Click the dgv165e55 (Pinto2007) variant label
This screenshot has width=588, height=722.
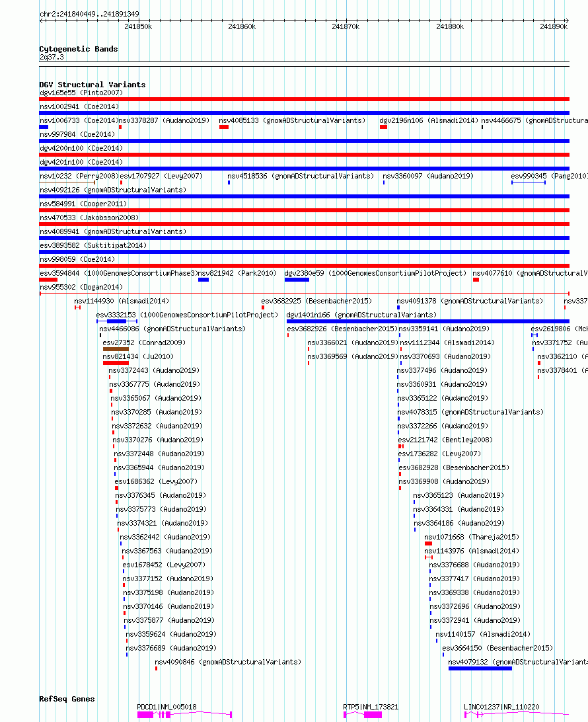[81, 93]
